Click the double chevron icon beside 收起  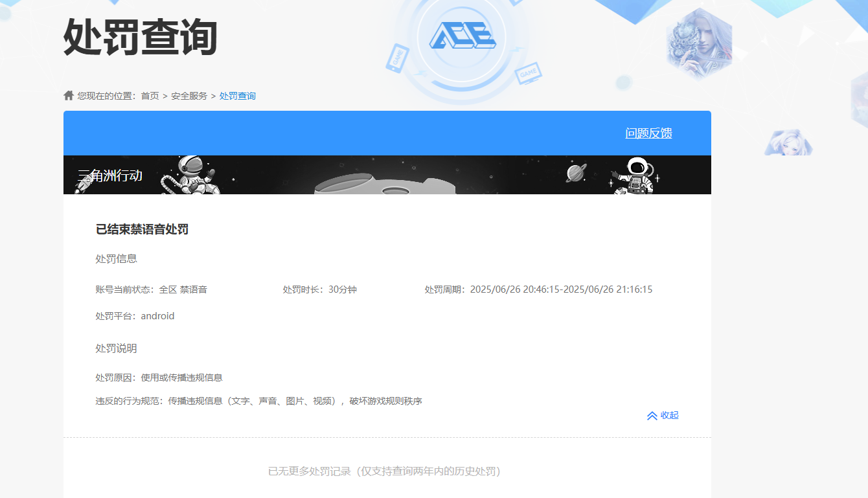coord(652,416)
